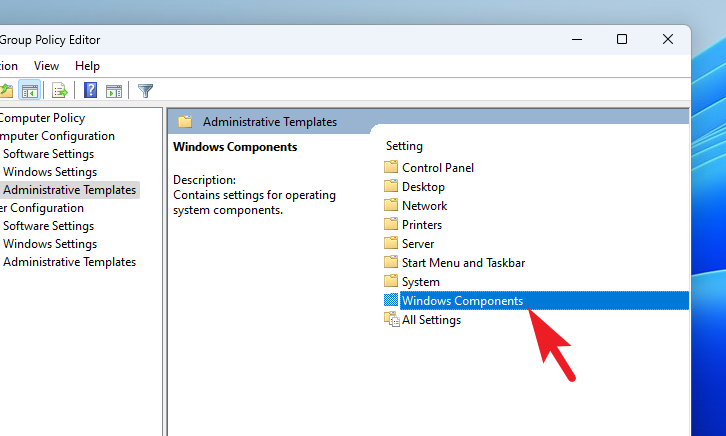Click the Filter funnel toolbar icon
Screen dimensions: 726x436
click(145, 91)
